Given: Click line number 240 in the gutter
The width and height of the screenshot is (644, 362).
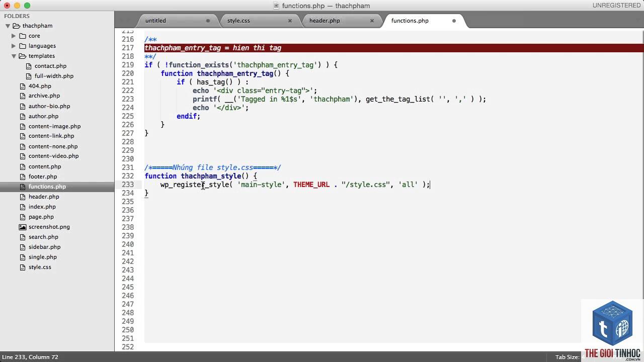Looking at the screenshot, I should [128, 244].
